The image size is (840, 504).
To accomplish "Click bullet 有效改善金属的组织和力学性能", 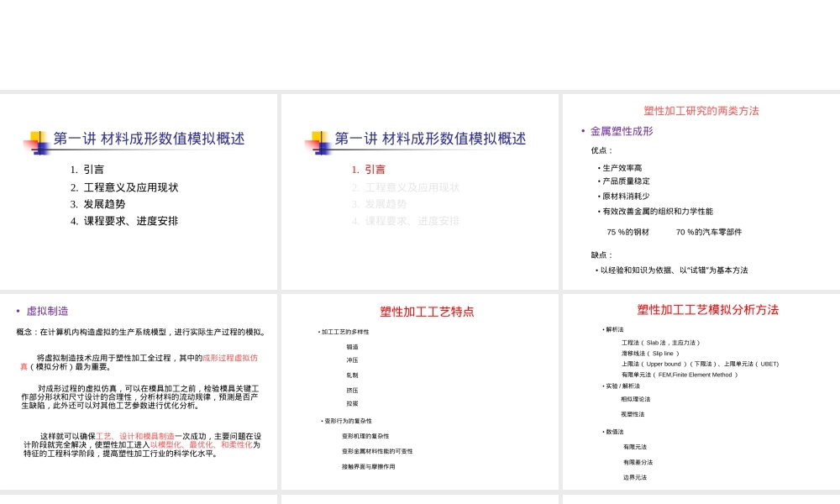I will coord(658,211).
